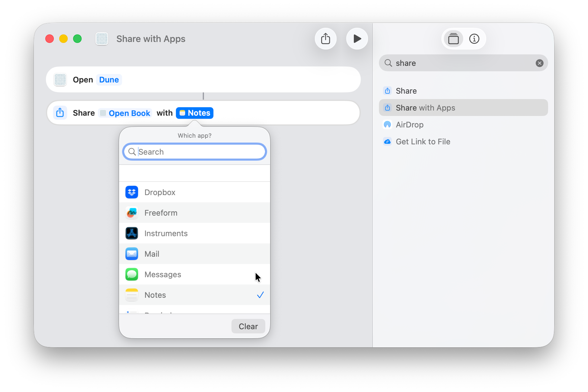Run the shortcut with play button
This screenshot has width=588, height=392.
tap(357, 39)
